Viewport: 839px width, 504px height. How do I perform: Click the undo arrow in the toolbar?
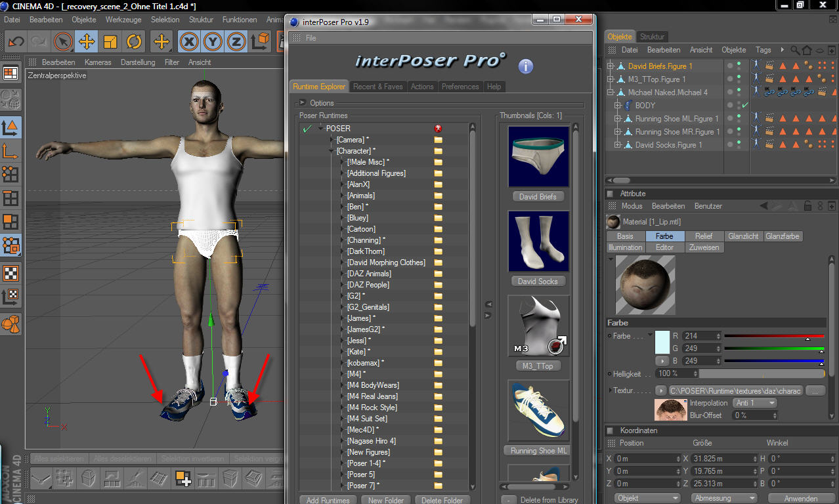[x=16, y=42]
